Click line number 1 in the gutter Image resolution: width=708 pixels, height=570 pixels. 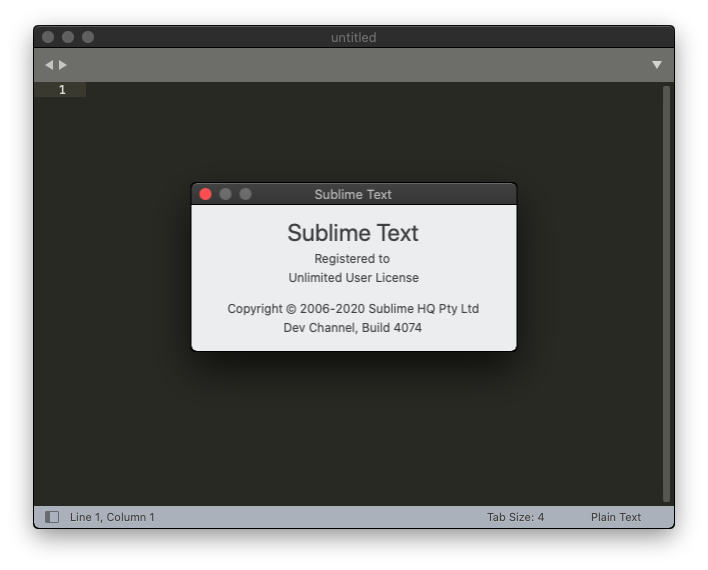coord(62,89)
